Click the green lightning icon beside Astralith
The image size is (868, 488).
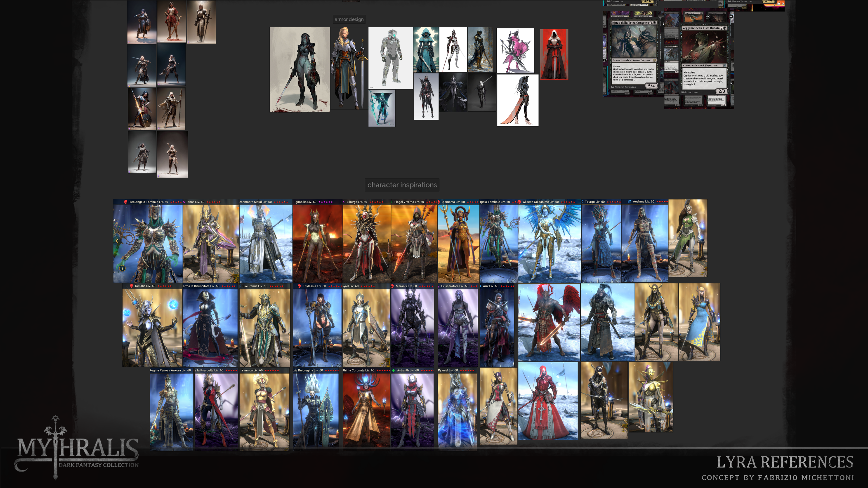(x=393, y=371)
